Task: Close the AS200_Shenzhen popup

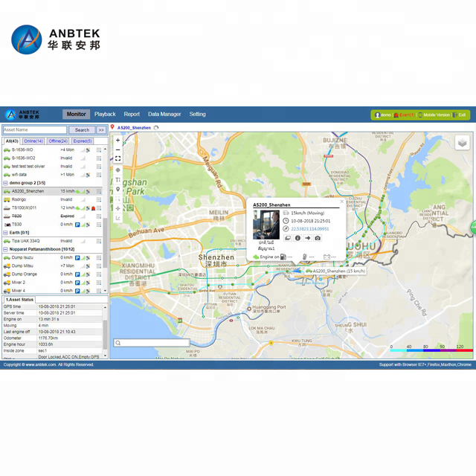Action: (x=341, y=202)
